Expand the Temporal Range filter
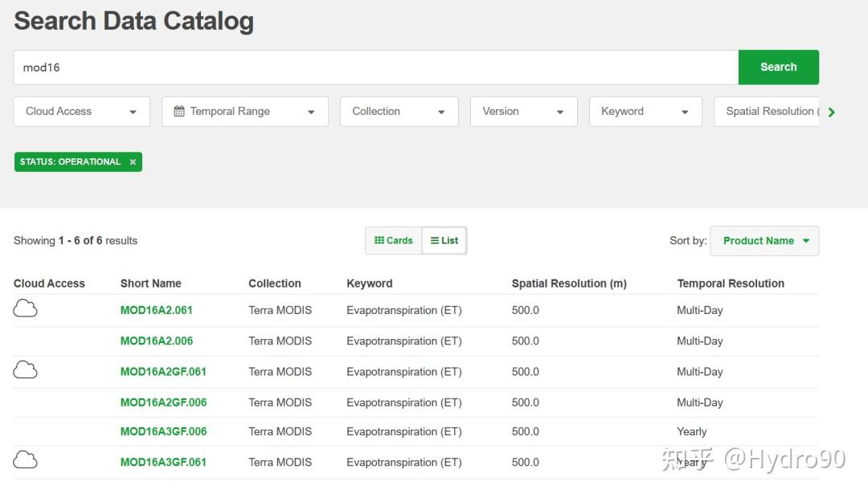This screenshot has height=498, width=868. (x=245, y=112)
